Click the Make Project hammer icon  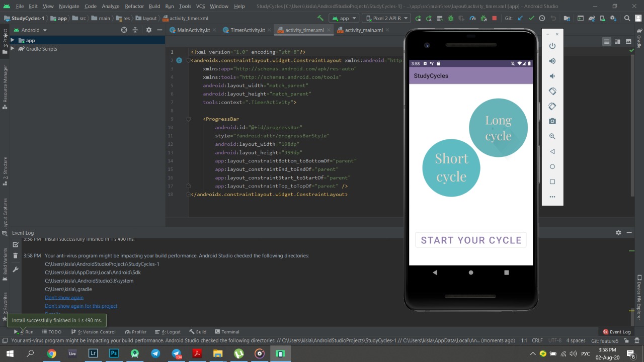coord(320,18)
